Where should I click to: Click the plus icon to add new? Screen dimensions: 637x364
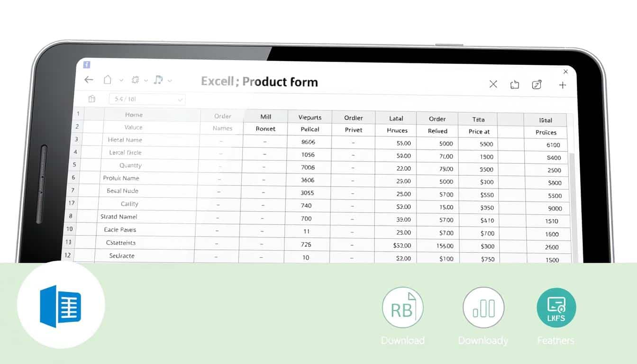click(x=563, y=85)
